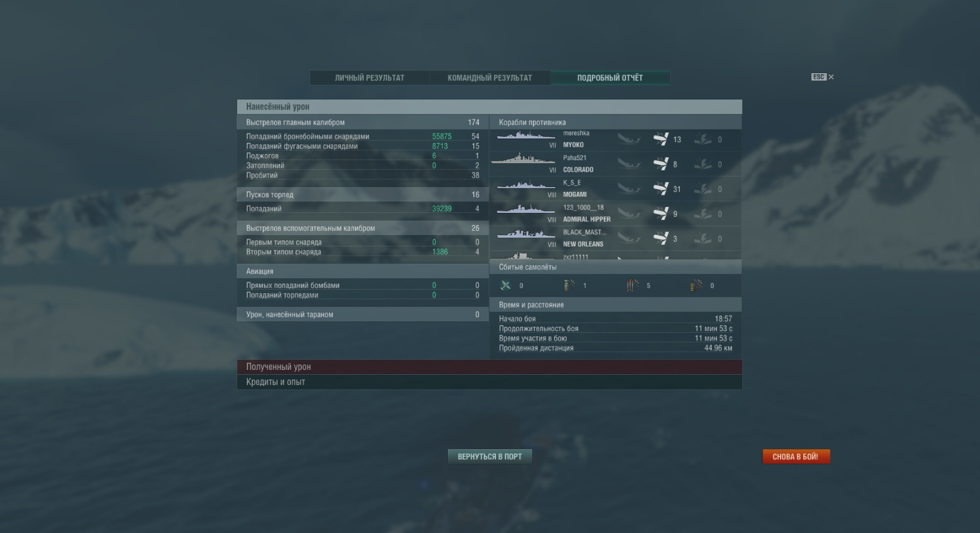Click the Снова в бой! button
Viewport: 980px width, 533px height.
pos(796,457)
